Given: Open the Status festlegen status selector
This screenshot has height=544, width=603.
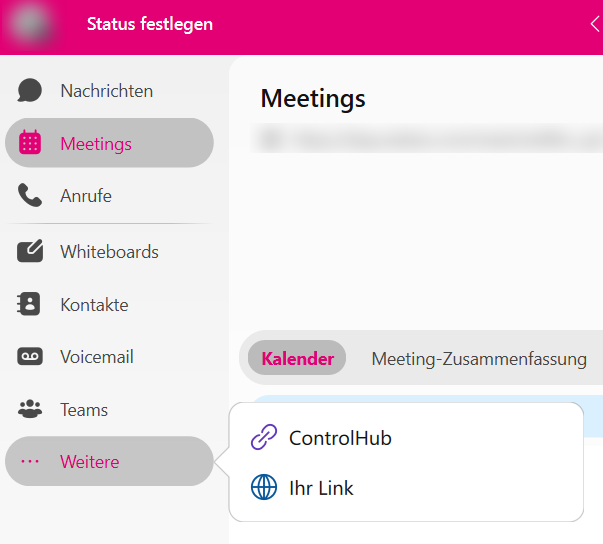Looking at the screenshot, I should coord(150,24).
